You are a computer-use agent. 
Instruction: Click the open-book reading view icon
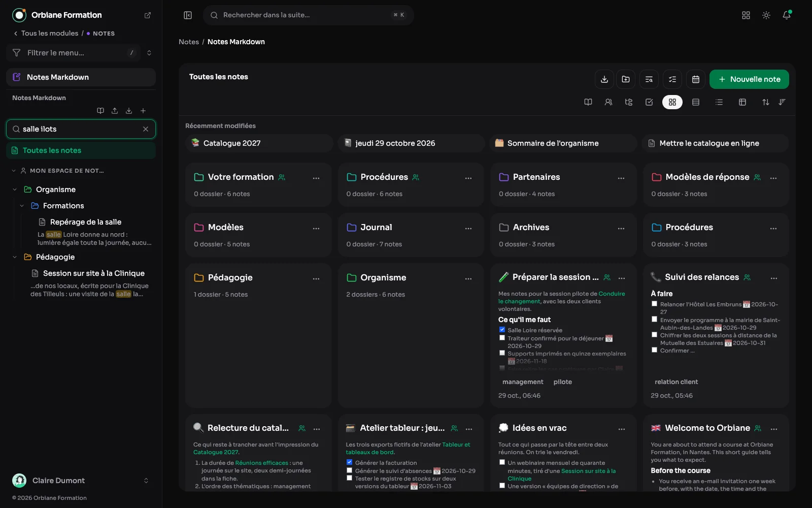[x=588, y=102]
